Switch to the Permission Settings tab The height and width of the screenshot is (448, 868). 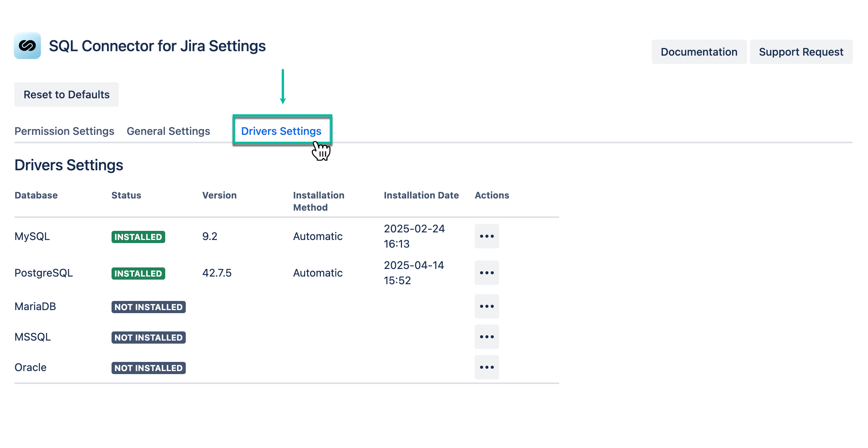coord(64,131)
